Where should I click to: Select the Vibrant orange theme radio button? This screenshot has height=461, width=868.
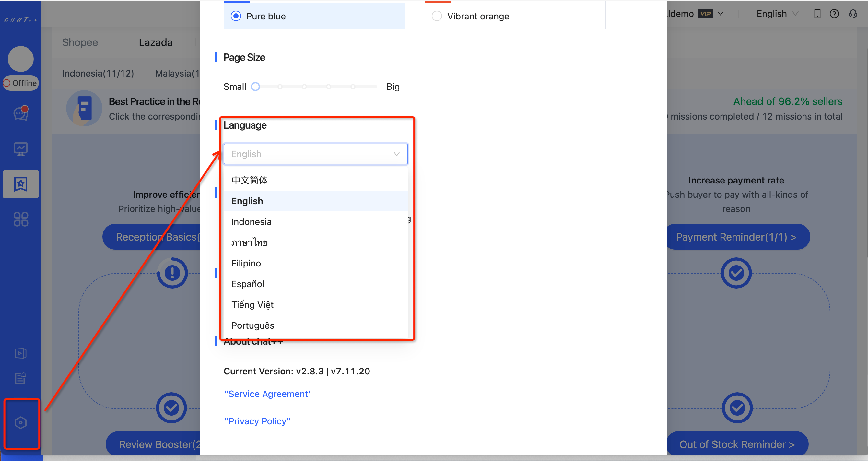tap(437, 16)
